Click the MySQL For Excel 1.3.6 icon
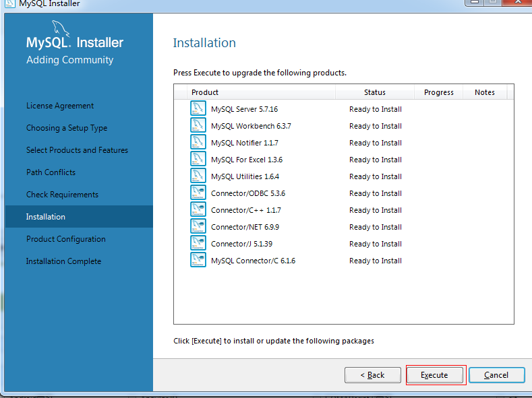This screenshot has width=532, height=398. [x=198, y=159]
